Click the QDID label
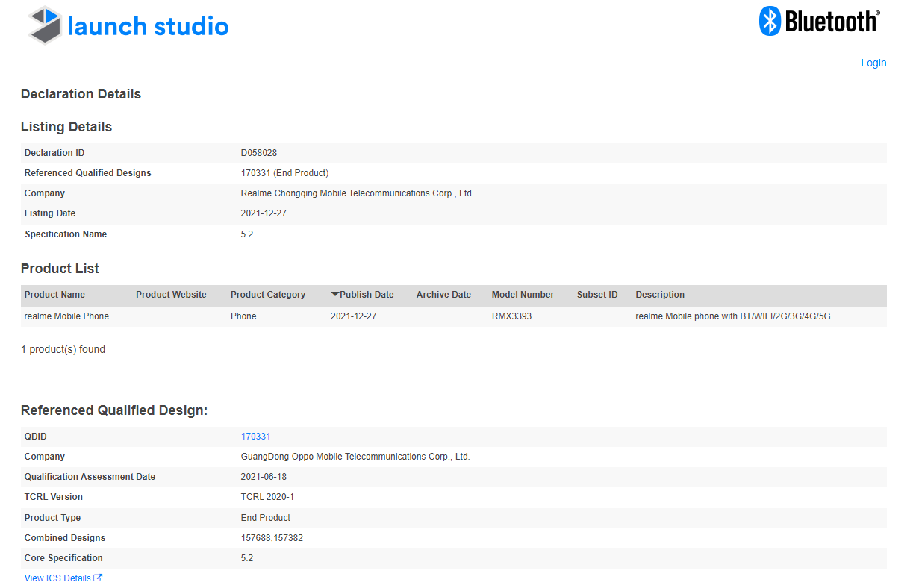The height and width of the screenshot is (588, 916). tap(36, 437)
